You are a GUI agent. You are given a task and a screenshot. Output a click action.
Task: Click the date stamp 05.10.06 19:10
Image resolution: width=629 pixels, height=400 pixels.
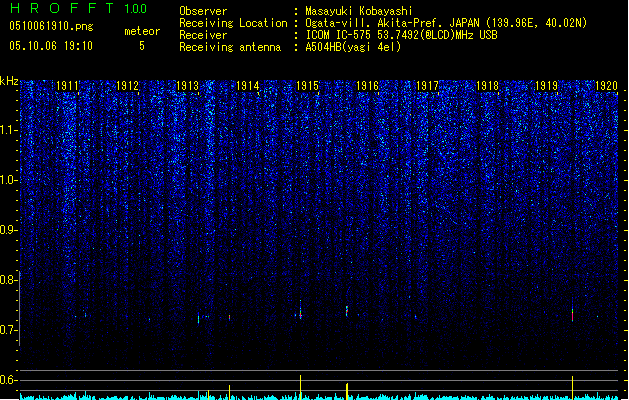51,46
